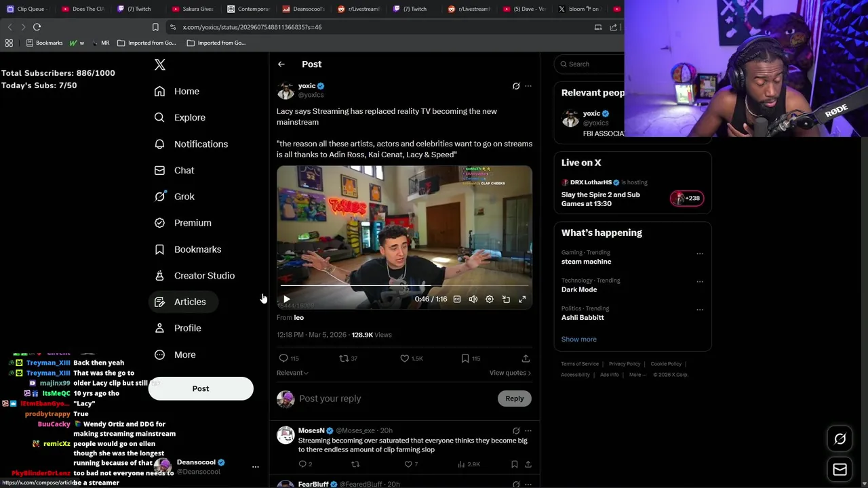The width and height of the screenshot is (868, 488).
Task: Go back in the browser
Action: [x=9, y=27]
